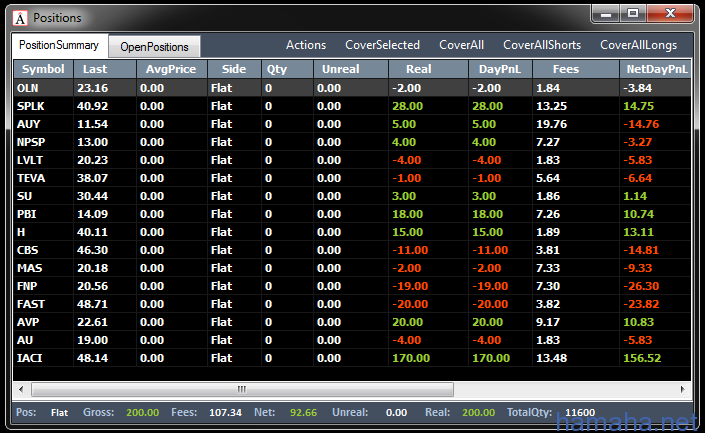Click the Fees column header
The image size is (705, 433).
576,69
